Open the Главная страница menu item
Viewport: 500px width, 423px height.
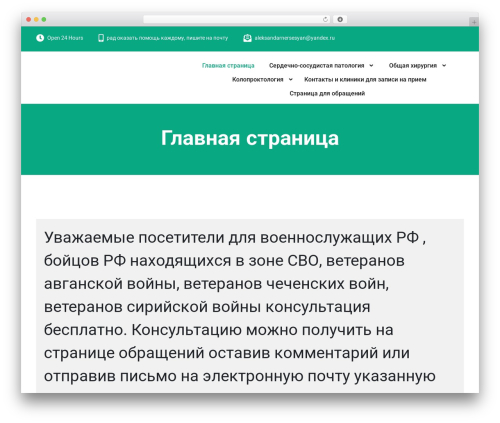coord(228,66)
